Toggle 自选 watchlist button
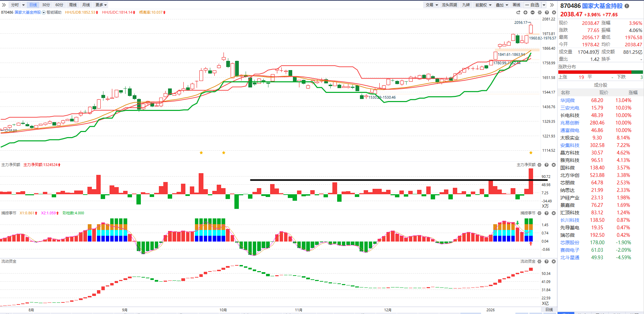Viewport: 644px width, 314px height. tap(532, 5)
